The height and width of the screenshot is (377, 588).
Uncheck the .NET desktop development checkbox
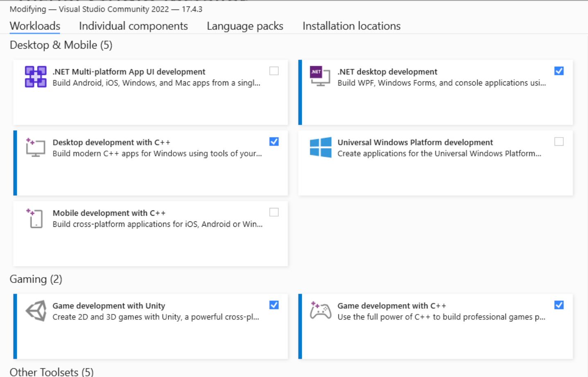click(x=559, y=71)
